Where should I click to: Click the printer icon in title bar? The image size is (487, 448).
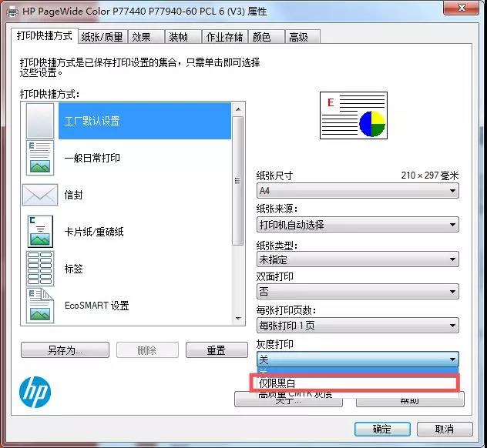point(12,12)
